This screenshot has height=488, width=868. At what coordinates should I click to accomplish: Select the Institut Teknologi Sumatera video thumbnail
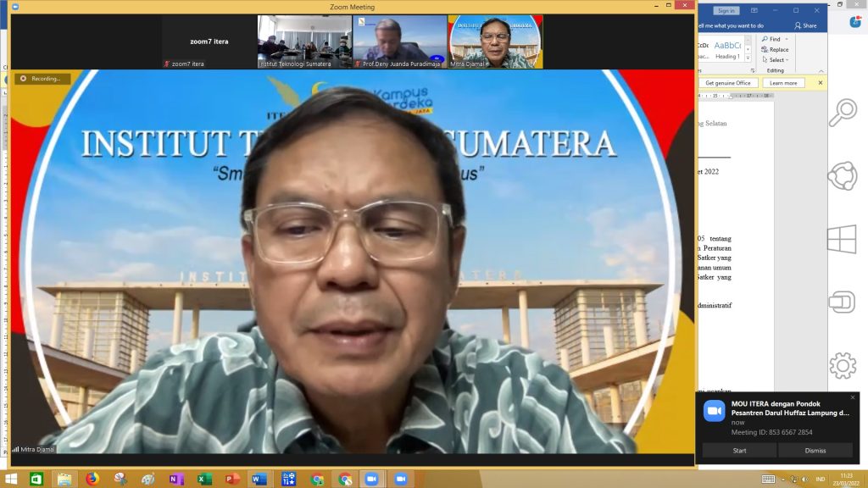pos(304,42)
